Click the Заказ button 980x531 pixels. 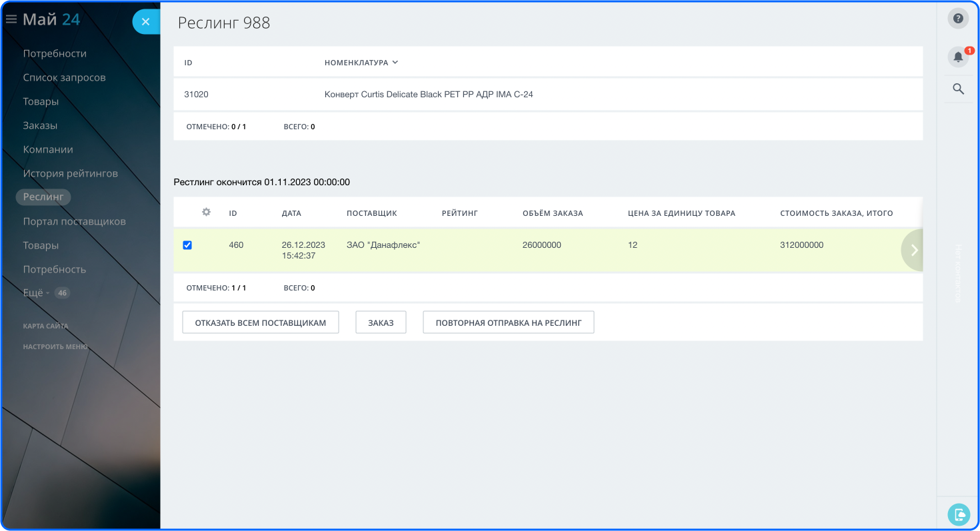(x=381, y=322)
